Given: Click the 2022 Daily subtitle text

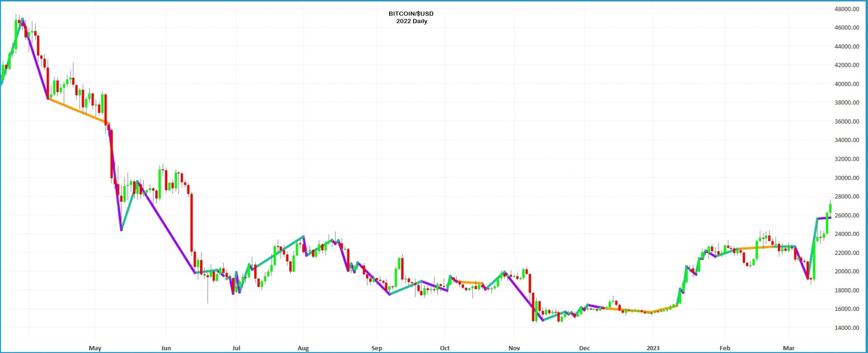Looking at the screenshot, I should click(x=411, y=21).
